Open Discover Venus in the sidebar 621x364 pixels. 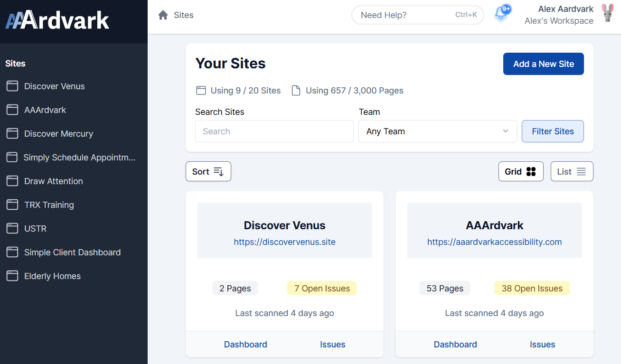55,86
